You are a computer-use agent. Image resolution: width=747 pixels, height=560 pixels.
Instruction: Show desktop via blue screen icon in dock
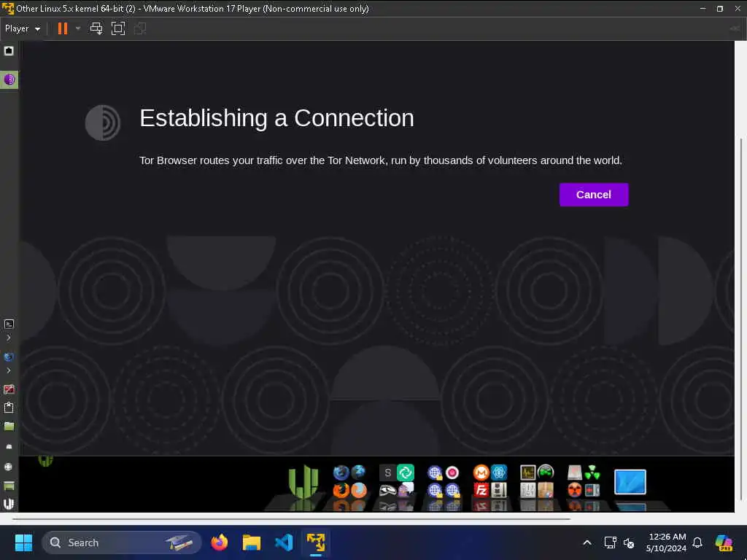(x=630, y=482)
